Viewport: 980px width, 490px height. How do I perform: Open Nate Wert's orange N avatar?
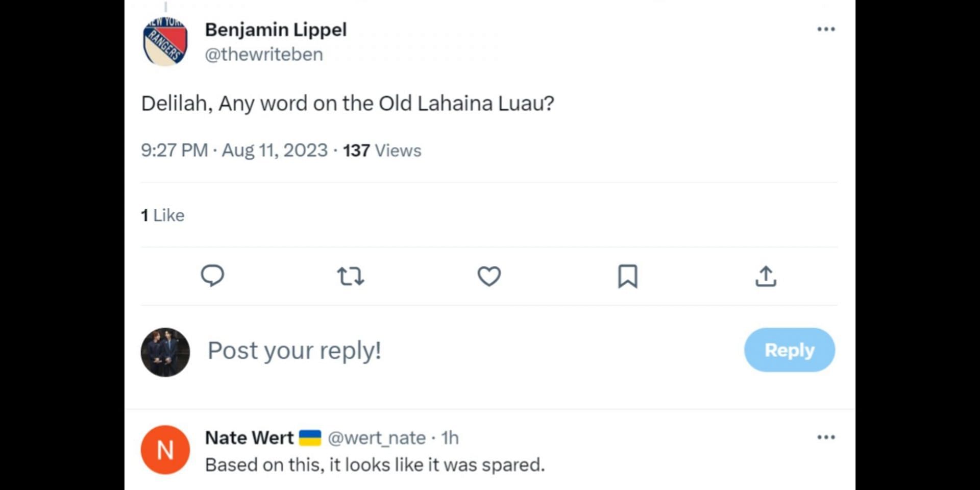pos(165,450)
